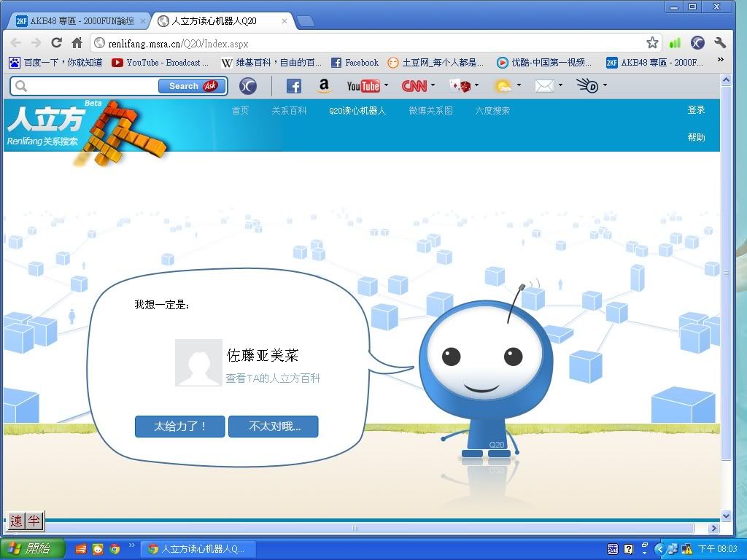
Task: Expand the CNN toolbar dropdown arrow
Action: coord(433,85)
